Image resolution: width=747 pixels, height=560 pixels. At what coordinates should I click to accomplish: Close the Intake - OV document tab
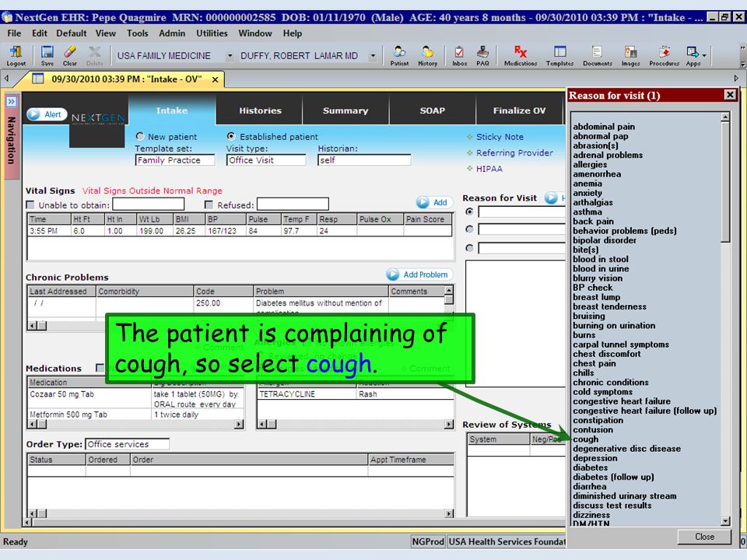point(215,79)
